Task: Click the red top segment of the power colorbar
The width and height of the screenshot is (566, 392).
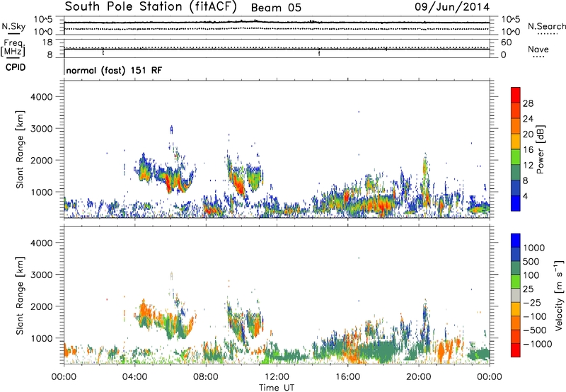Action: 516,95
